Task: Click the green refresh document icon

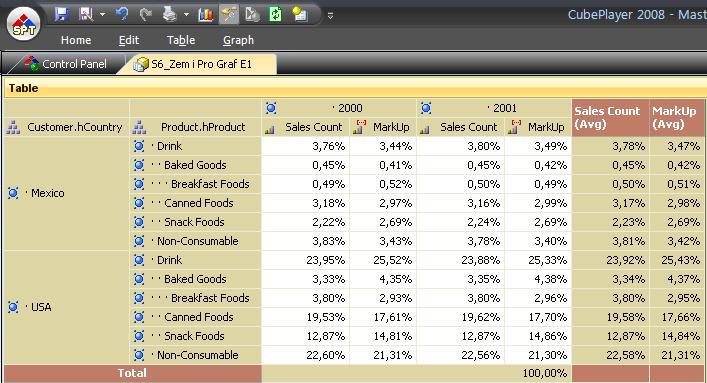Action: point(275,14)
